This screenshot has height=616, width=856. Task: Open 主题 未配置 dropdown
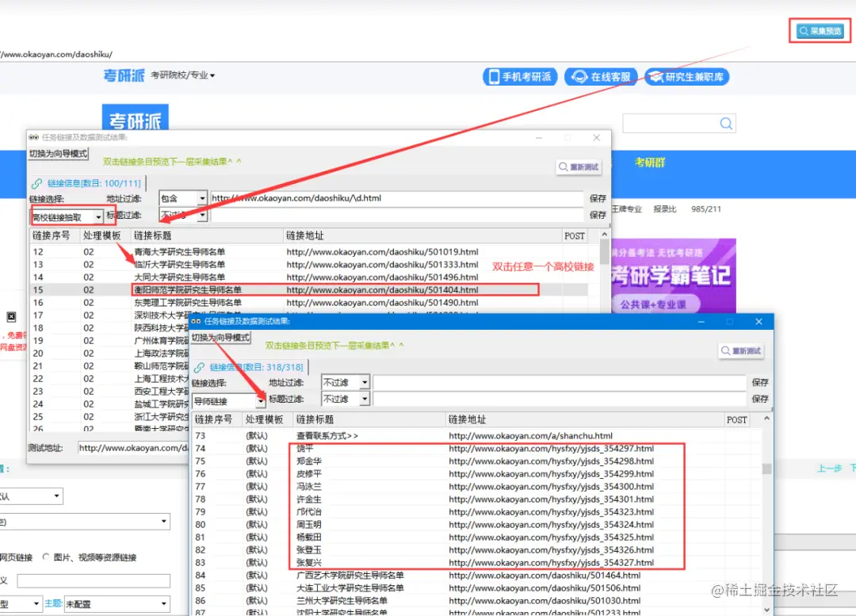116,604
